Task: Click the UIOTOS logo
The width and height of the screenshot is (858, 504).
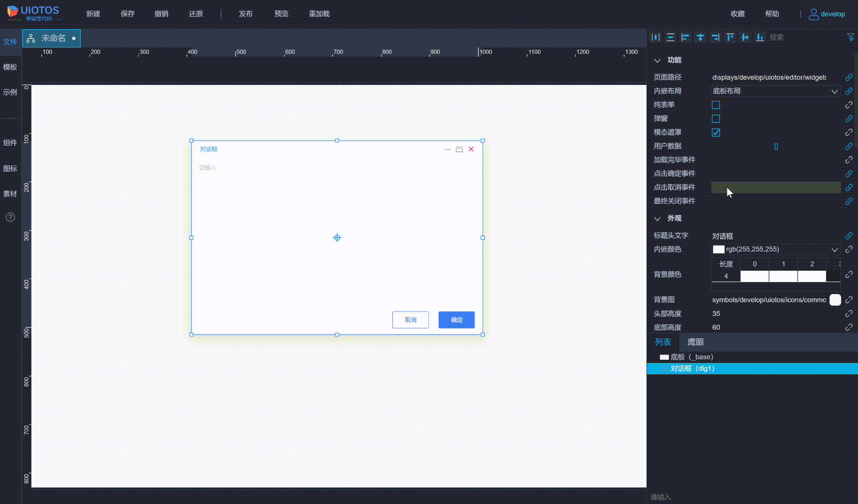Action: 33,13
